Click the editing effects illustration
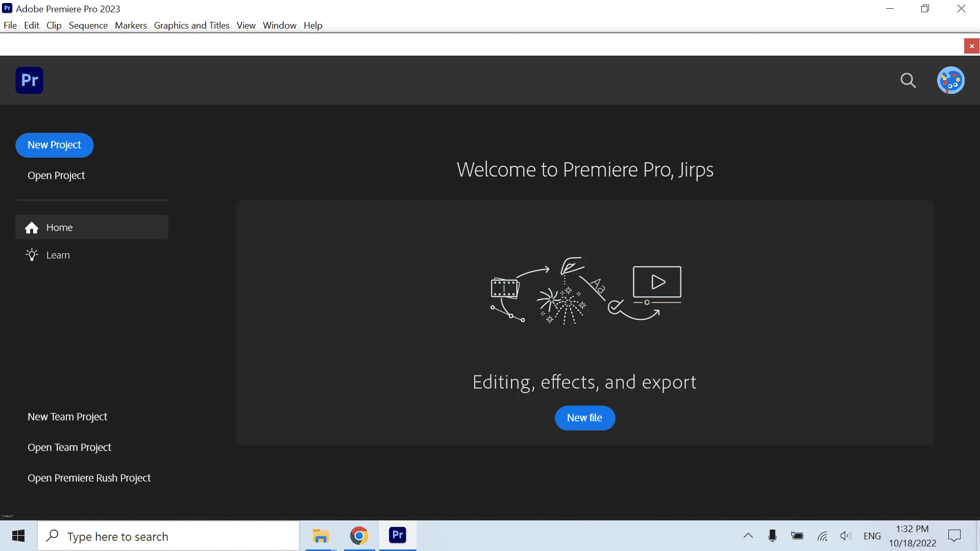 click(x=585, y=291)
